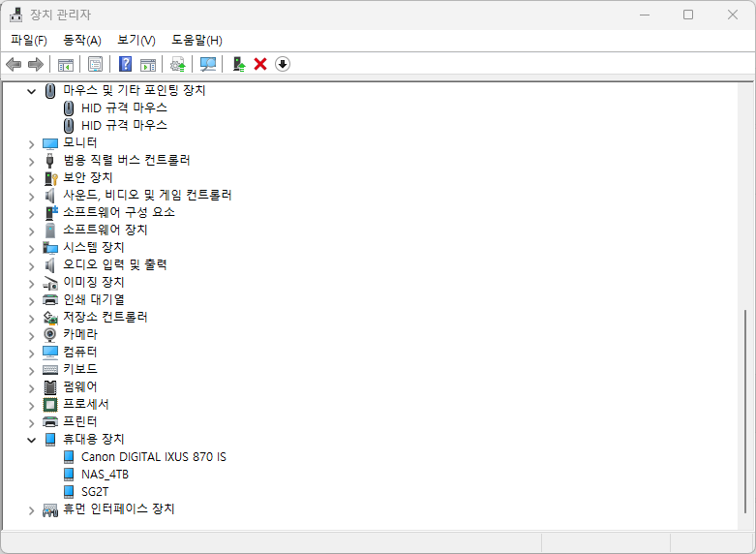Click the 펌웨어 chip icon
The width and height of the screenshot is (756, 554).
pos(50,387)
